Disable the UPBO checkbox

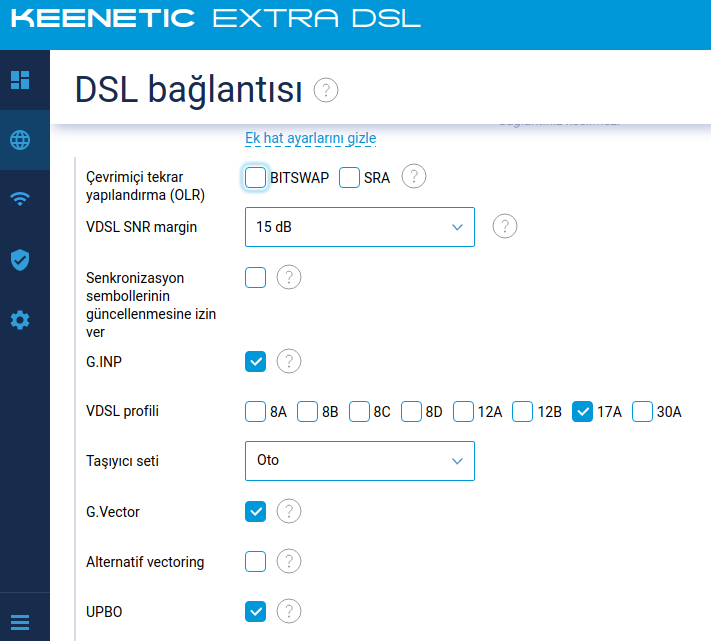(255, 612)
